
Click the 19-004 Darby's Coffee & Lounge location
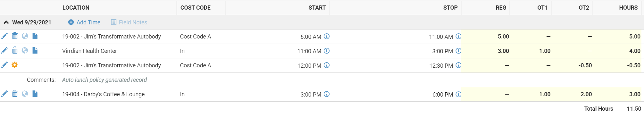(x=104, y=94)
